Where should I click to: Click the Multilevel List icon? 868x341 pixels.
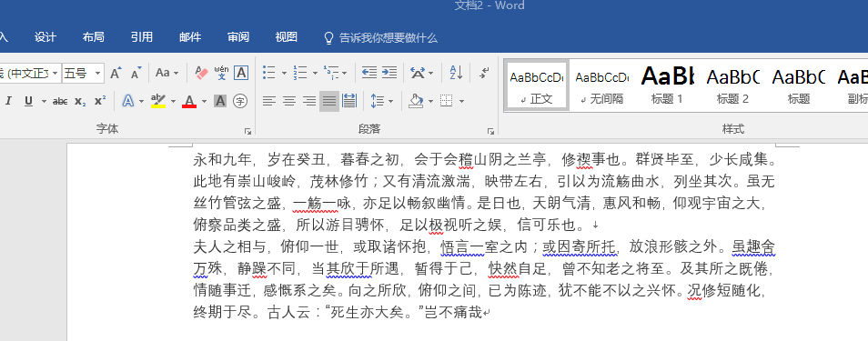click(x=331, y=73)
